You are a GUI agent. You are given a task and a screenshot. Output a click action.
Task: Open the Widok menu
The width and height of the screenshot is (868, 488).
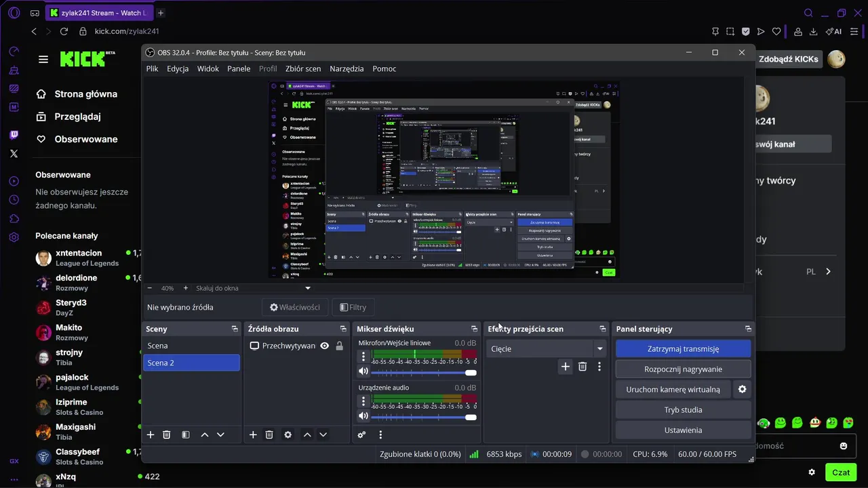208,68
